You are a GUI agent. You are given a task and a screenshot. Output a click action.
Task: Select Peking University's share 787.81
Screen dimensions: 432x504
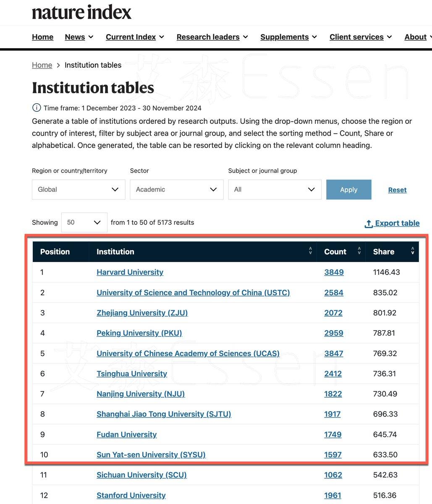[384, 333]
